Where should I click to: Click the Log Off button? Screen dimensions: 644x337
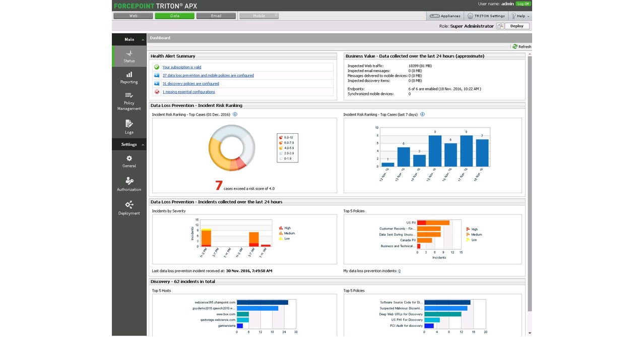523,4
